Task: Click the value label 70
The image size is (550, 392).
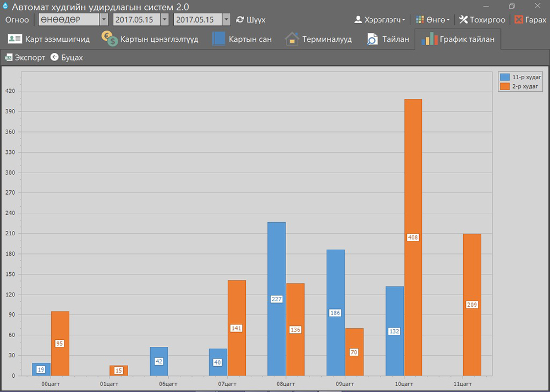Action: [354, 352]
